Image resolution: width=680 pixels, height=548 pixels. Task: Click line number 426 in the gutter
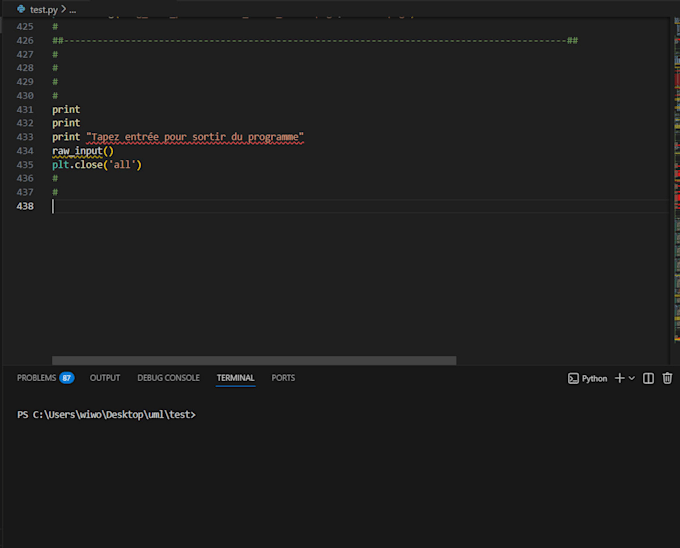pyautogui.click(x=25, y=41)
